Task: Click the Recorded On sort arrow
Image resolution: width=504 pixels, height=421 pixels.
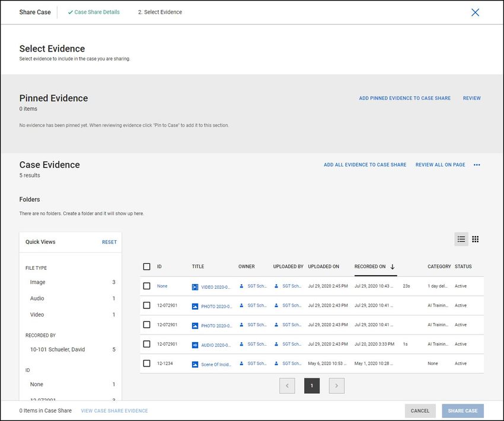Action: pos(393,266)
